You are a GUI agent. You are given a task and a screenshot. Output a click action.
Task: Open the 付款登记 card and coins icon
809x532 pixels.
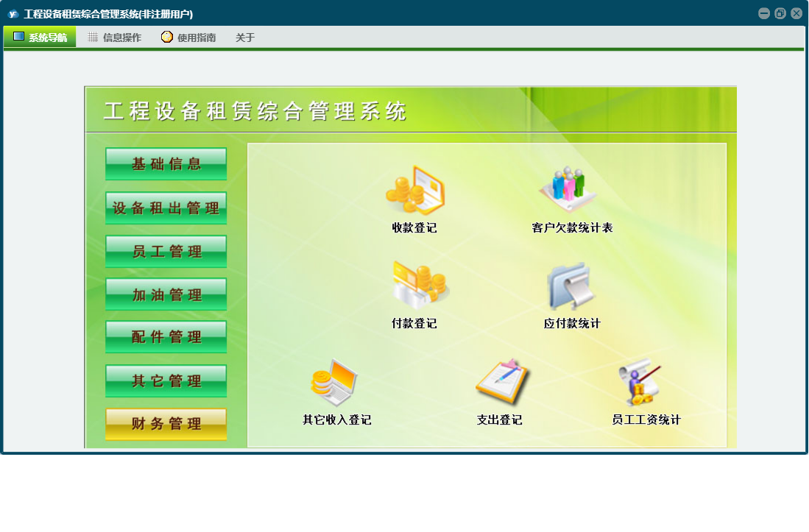421,286
